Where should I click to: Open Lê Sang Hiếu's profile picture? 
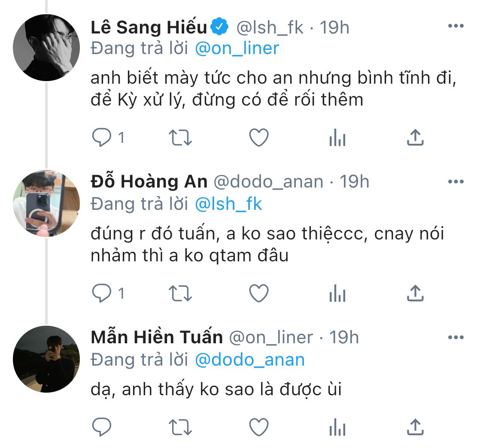pyautogui.click(x=46, y=47)
